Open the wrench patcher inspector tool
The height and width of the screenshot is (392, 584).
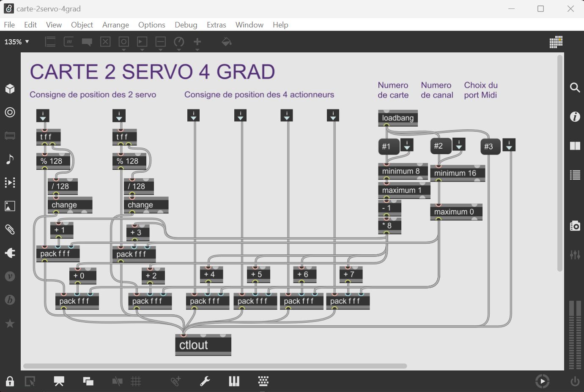[205, 381]
